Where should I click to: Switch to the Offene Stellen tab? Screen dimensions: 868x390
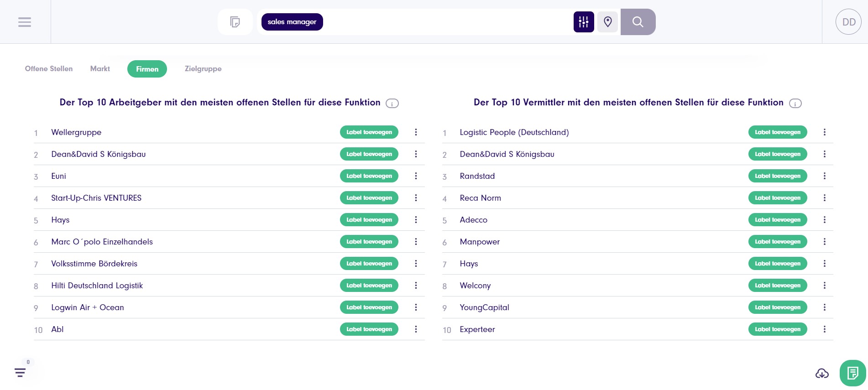pyautogui.click(x=49, y=69)
